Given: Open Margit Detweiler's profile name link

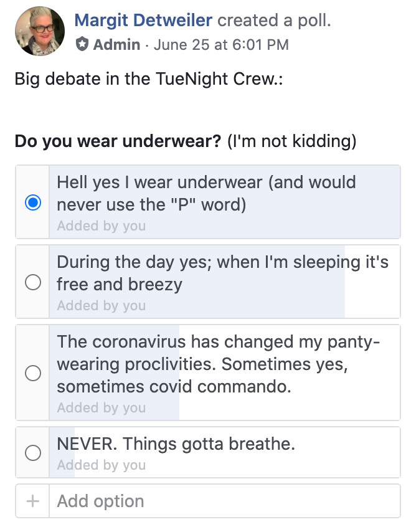Looking at the screenshot, I should coord(143,21).
